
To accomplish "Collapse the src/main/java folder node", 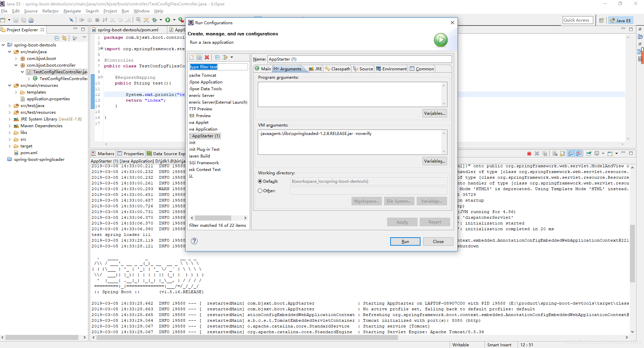I will 10,51.
